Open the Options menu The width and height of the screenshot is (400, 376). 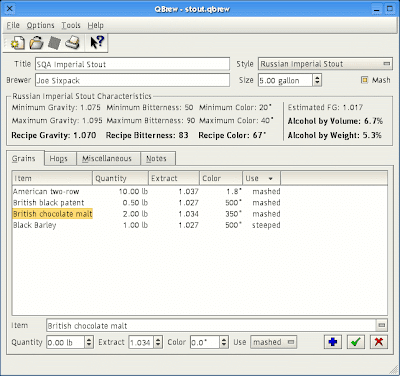(x=40, y=25)
